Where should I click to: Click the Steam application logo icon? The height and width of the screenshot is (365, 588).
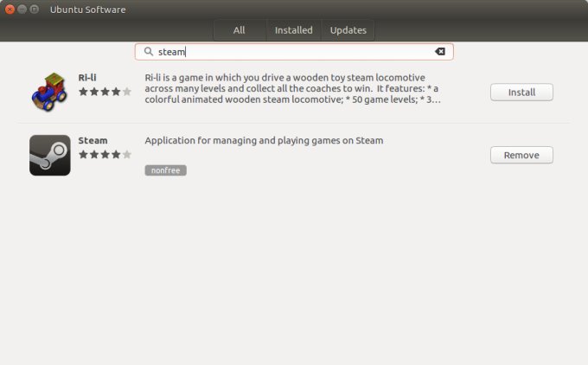(50, 156)
